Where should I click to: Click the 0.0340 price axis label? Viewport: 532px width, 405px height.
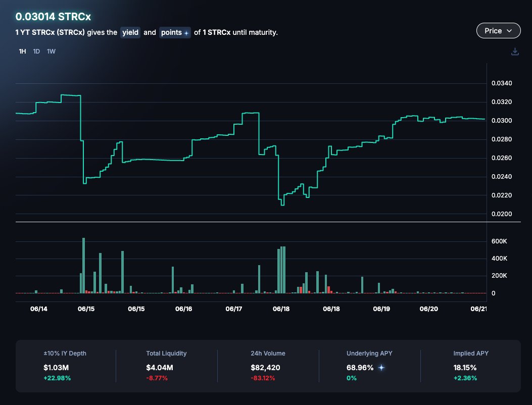[502, 83]
